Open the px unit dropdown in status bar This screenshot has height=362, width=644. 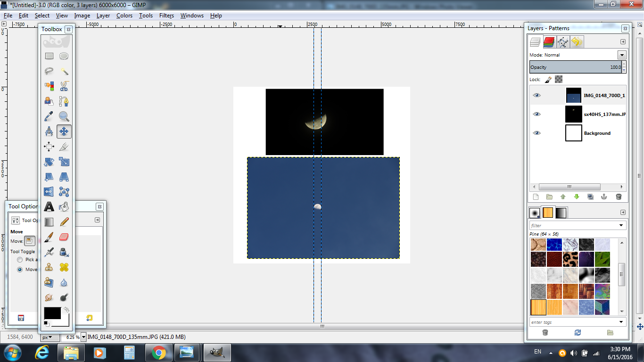pyautogui.click(x=50, y=337)
